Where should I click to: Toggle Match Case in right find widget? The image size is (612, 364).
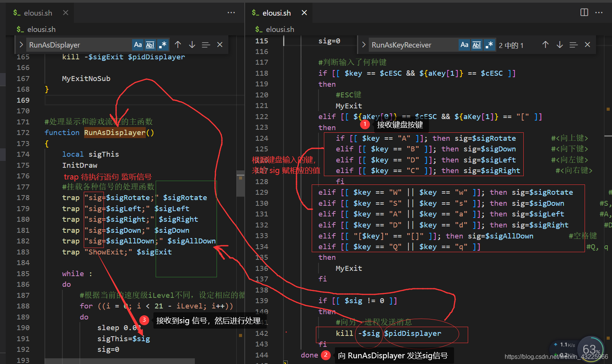[x=464, y=45]
